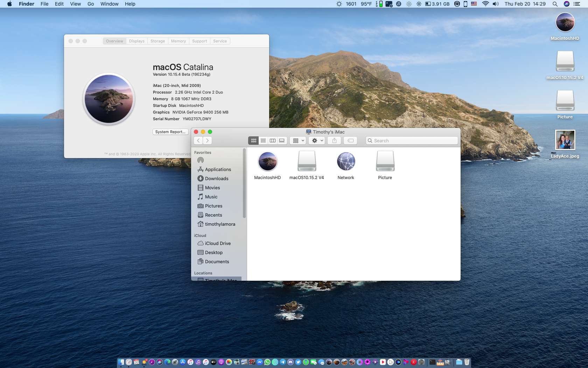Open the Network globe icon
This screenshot has height=368, width=588.
[346, 162]
